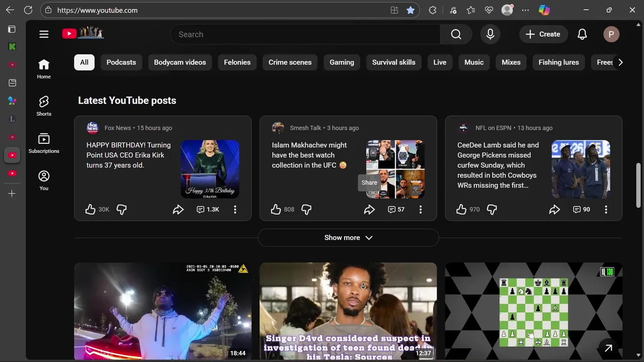
Task: Open the YouTube hamburger guide menu
Action: coord(44,34)
